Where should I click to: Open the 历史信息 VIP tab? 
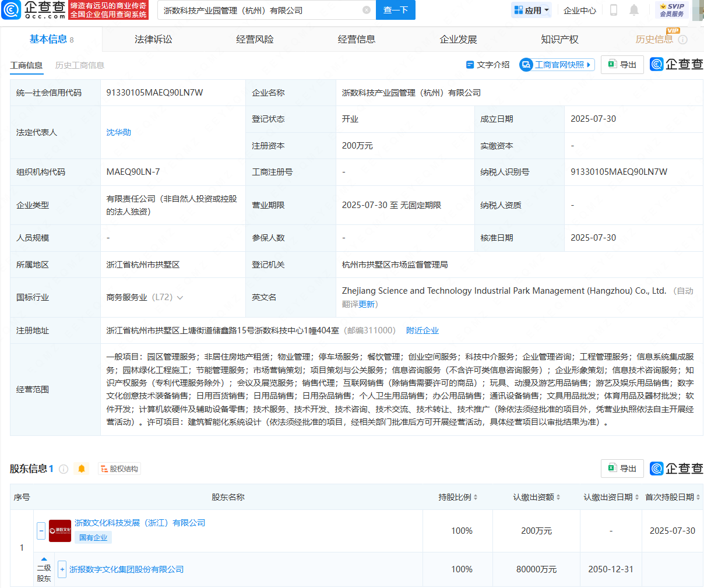(654, 40)
